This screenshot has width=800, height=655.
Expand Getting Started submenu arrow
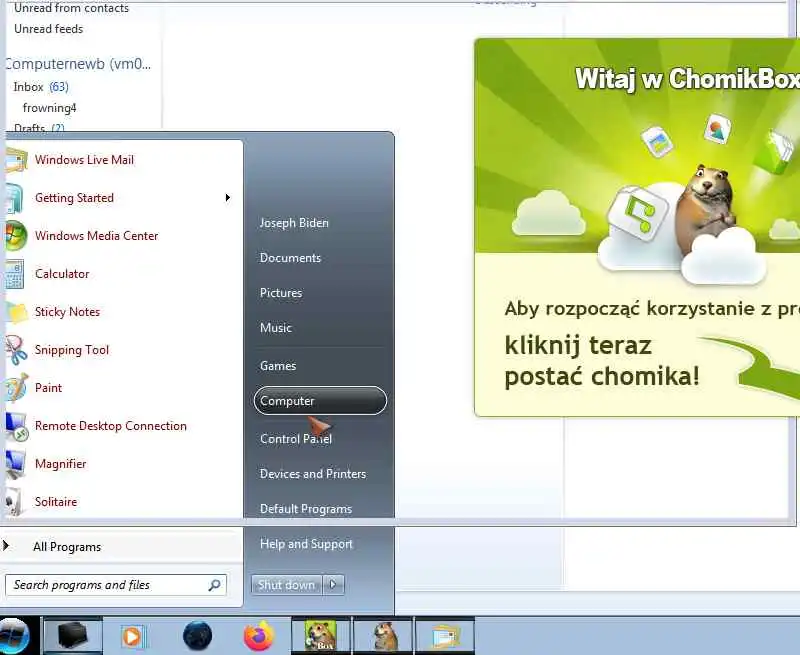pyautogui.click(x=228, y=198)
